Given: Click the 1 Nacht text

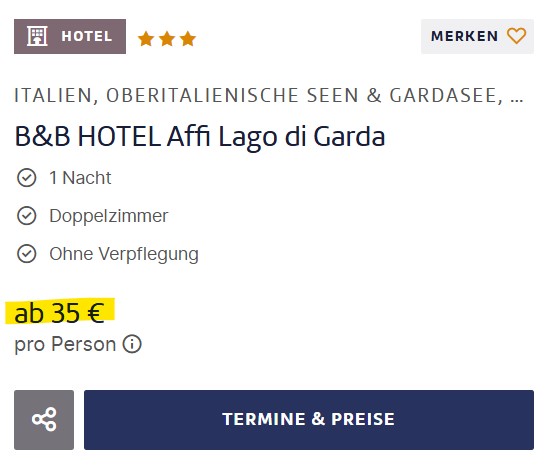Looking at the screenshot, I should pyautogui.click(x=80, y=178).
